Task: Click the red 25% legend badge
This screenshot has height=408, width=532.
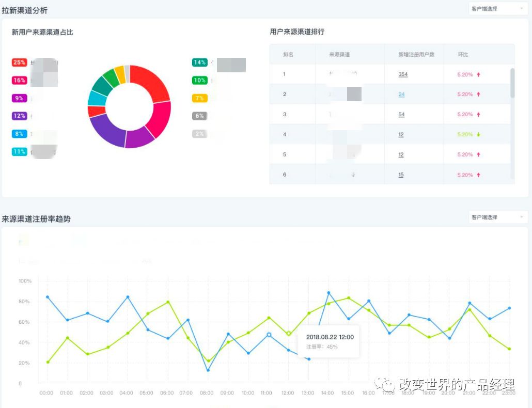Action: coord(19,62)
